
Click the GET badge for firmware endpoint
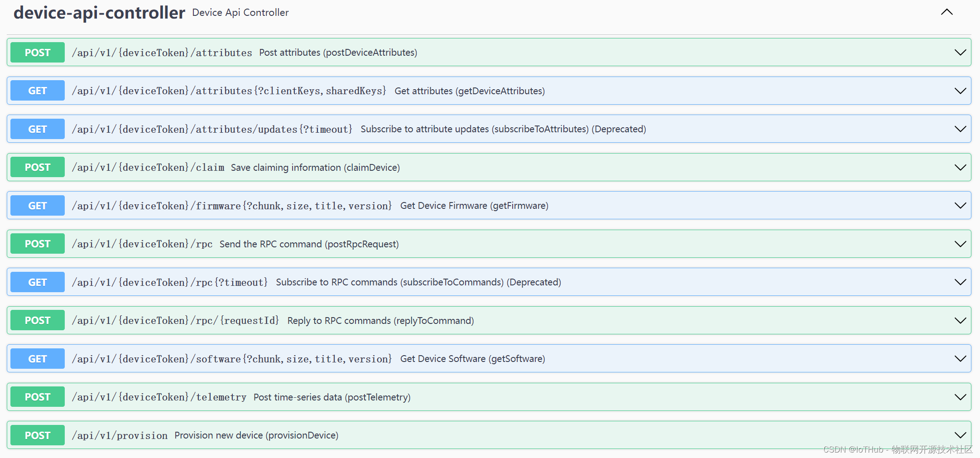[38, 206]
